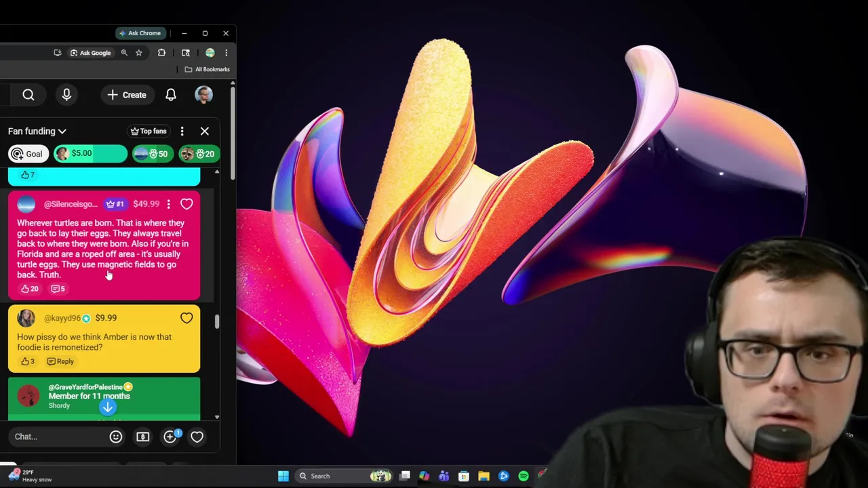Open File Explorer from the taskbar
Screen dimensions: 868x488
tap(484, 476)
